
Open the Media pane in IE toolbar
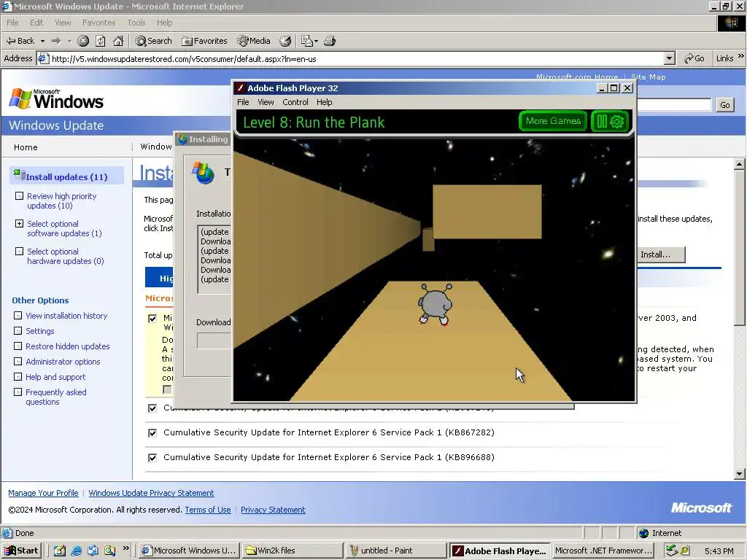(254, 41)
